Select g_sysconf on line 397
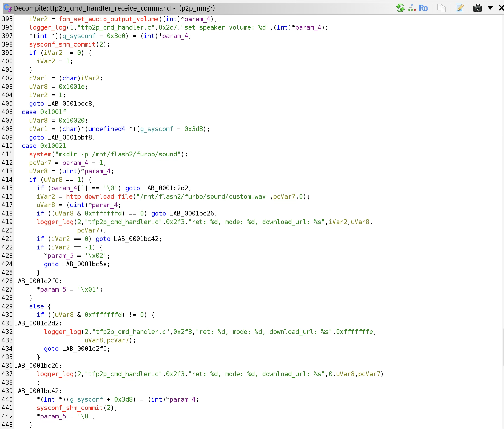This screenshot has width=504, height=429. point(79,36)
